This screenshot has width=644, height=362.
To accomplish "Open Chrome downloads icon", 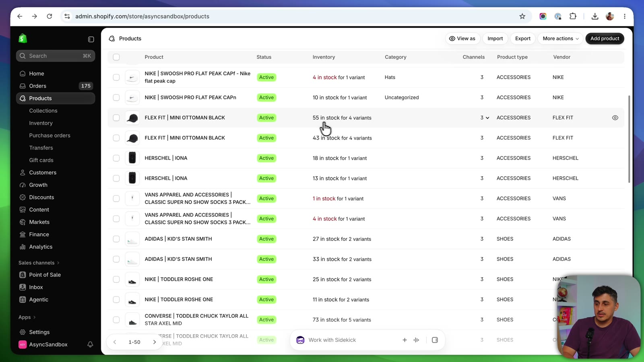I will [594, 16].
